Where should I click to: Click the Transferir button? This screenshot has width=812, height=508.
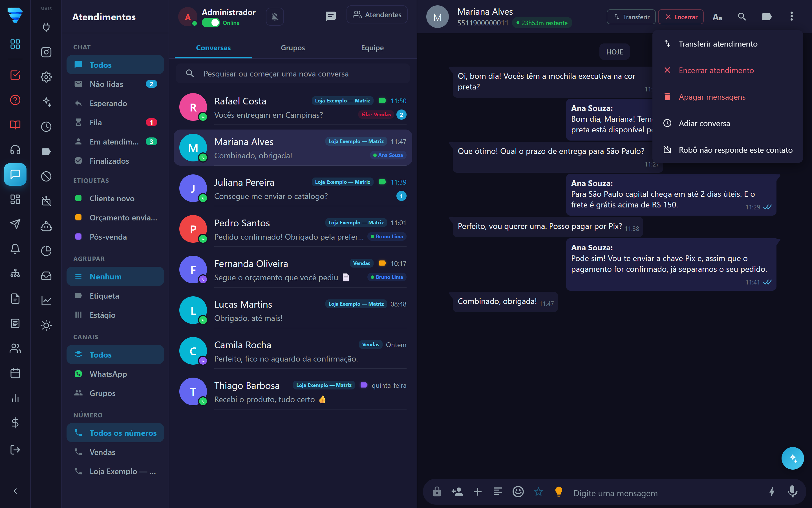coord(631,17)
